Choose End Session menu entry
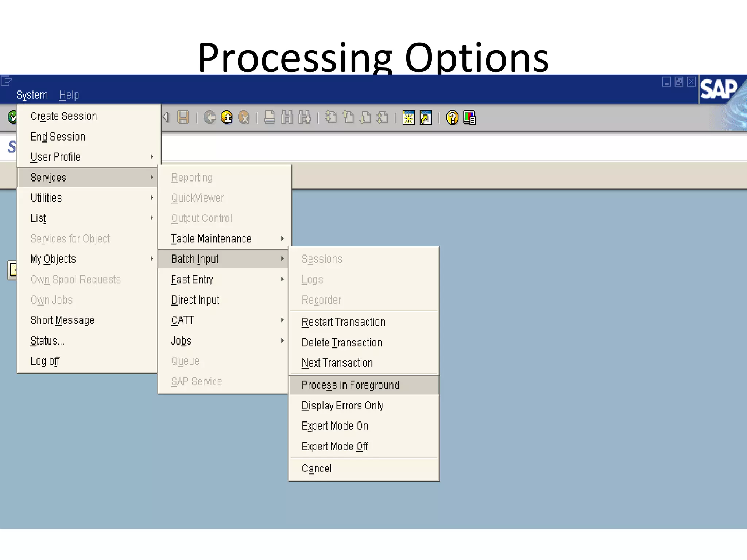Screen dimensions: 747x560 [88, 137]
